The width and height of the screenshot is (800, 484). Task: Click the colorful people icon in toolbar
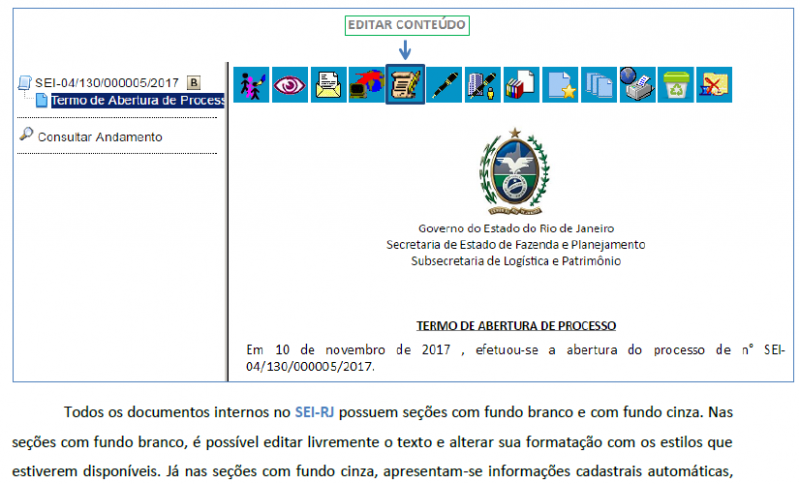coord(251,85)
